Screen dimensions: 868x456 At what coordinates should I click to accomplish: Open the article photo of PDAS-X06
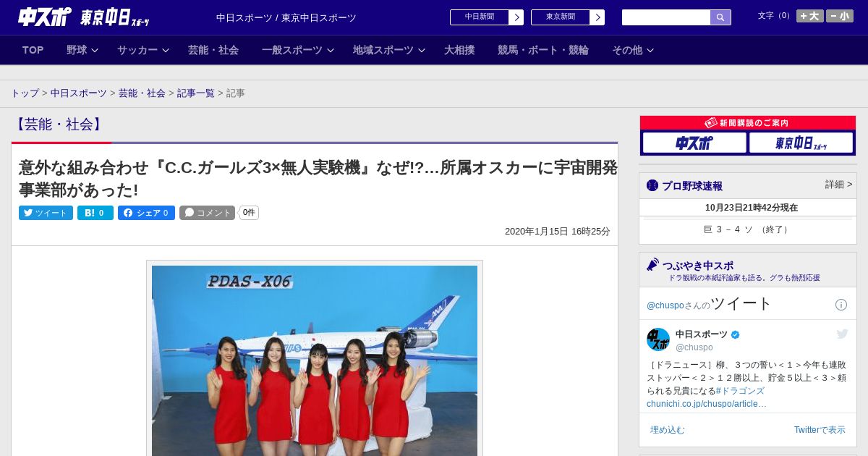point(315,360)
